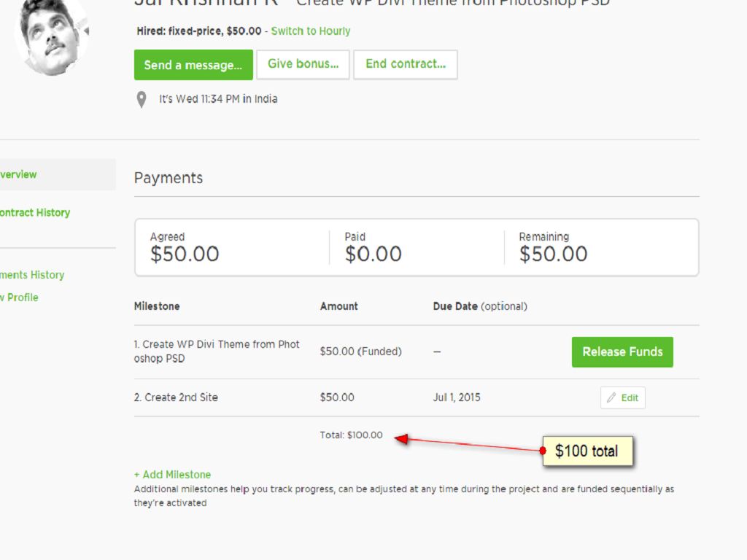Click the red dot on the annotation arrow
The height and width of the screenshot is (560, 747).
(x=543, y=451)
